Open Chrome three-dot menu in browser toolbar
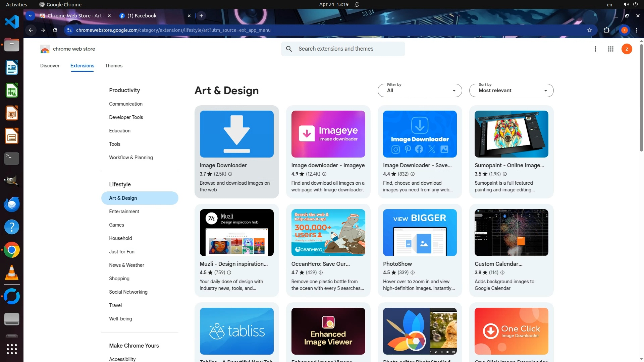The width and height of the screenshot is (644, 362). coord(637,30)
